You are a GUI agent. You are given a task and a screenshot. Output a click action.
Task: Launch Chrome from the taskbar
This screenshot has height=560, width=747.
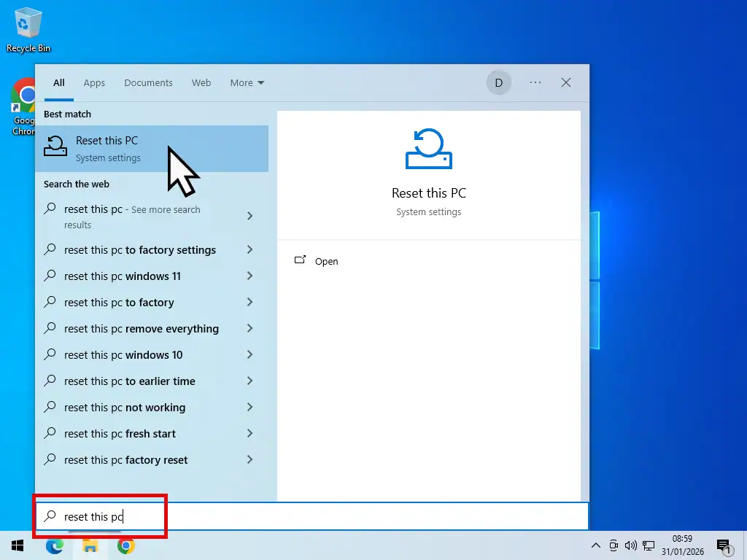[125, 545]
